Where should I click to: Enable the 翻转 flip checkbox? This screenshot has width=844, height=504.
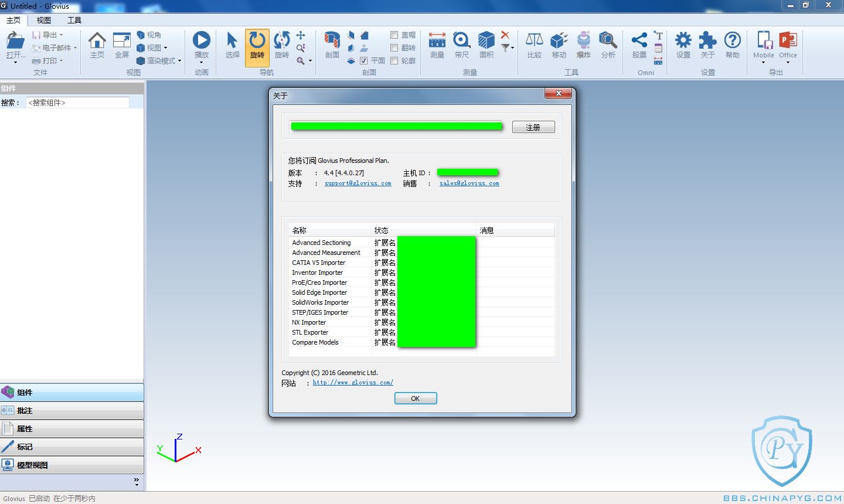coord(394,48)
